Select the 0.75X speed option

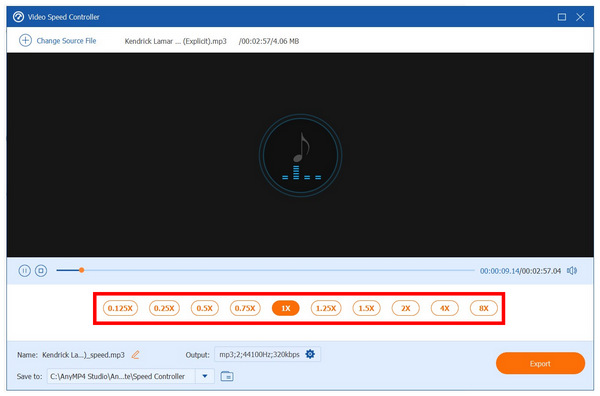pyautogui.click(x=245, y=308)
